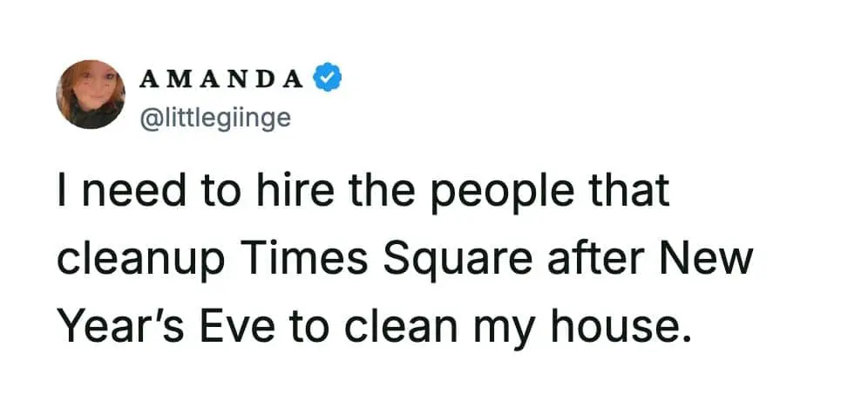Open Amanda's profile picture
This screenshot has width=868, height=415.
tap(91, 95)
